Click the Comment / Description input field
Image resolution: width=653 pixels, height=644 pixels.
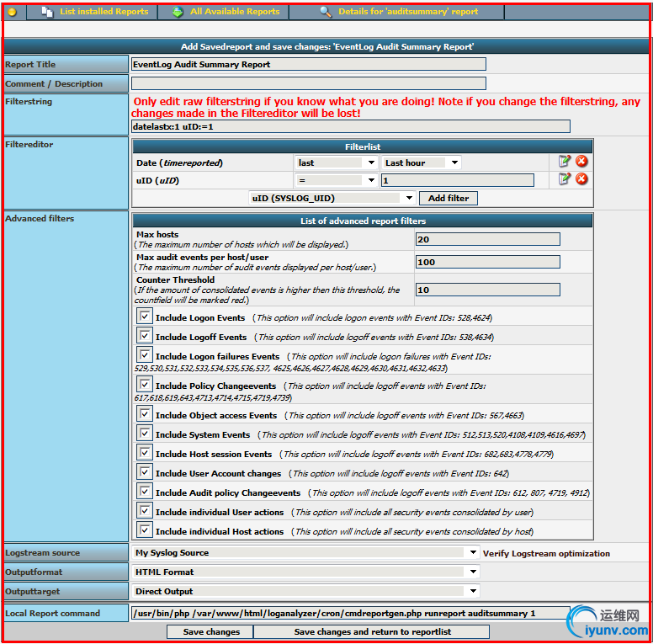(309, 83)
